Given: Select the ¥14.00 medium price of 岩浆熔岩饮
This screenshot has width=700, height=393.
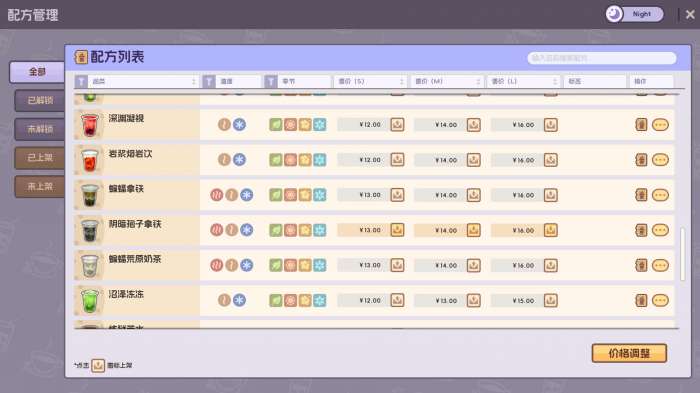Looking at the screenshot, I should [x=446, y=160].
